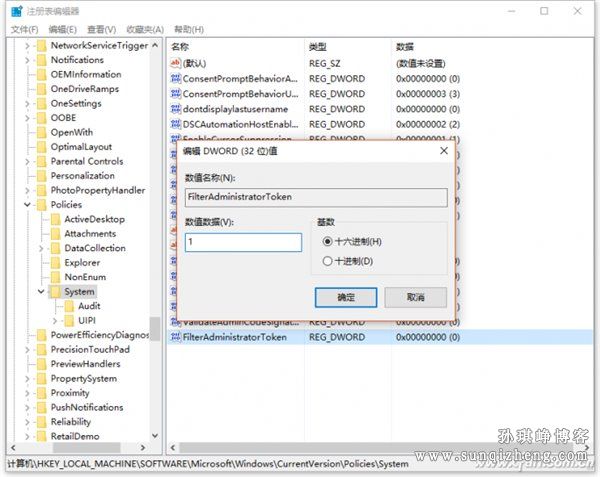Expand the DataCollection tree node

pyautogui.click(x=41, y=249)
